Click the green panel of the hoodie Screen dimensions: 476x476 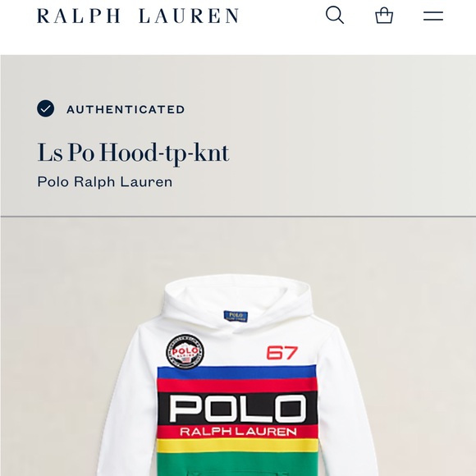click(x=237, y=464)
